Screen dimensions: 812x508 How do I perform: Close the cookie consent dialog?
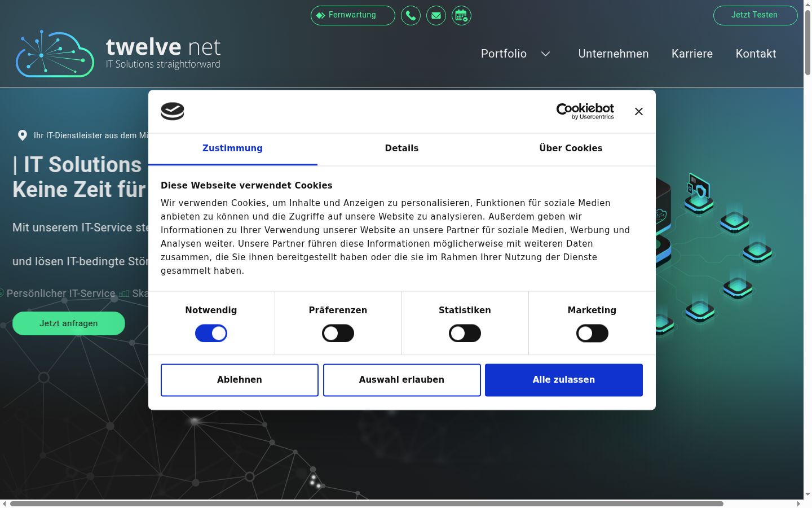pos(639,112)
